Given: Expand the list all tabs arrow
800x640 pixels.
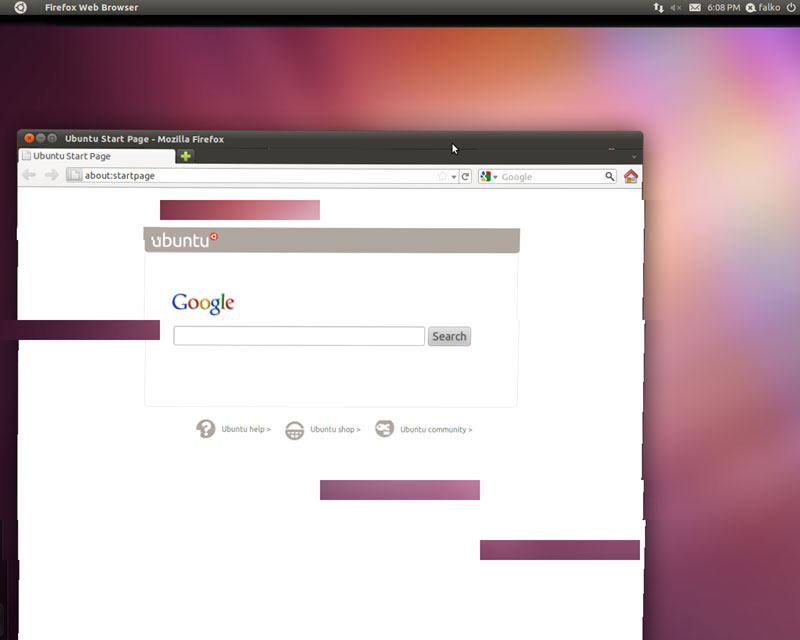Looking at the screenshot, I should coord(634,157).
